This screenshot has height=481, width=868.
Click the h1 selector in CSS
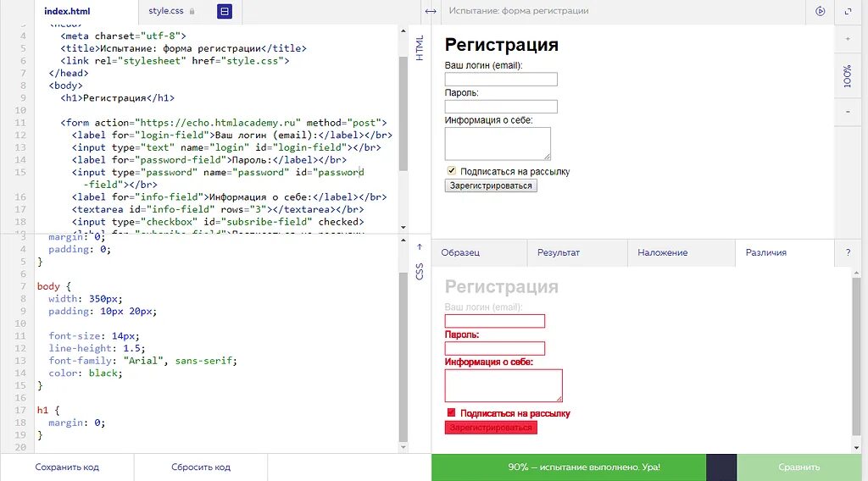tap(42, 410)
